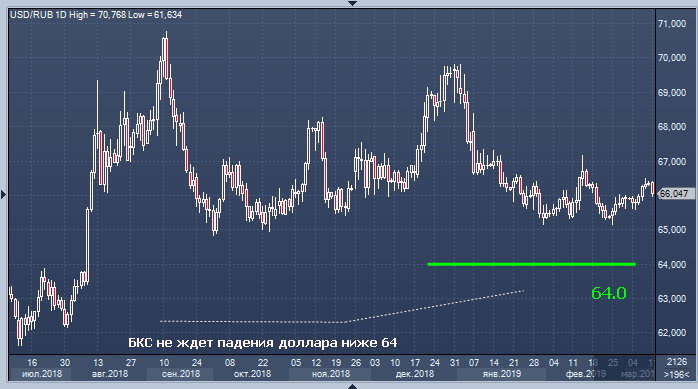Click the 65,000 price axis label
This screenshot has width=698, height=389.
pos(672,230)
